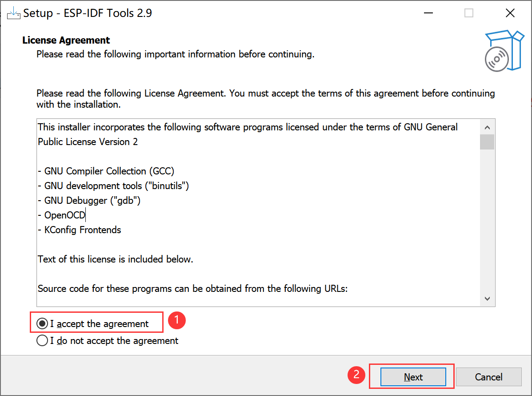Select the I do not accept option
Viewport: 532px width, 396px height.
click(42, 340)
